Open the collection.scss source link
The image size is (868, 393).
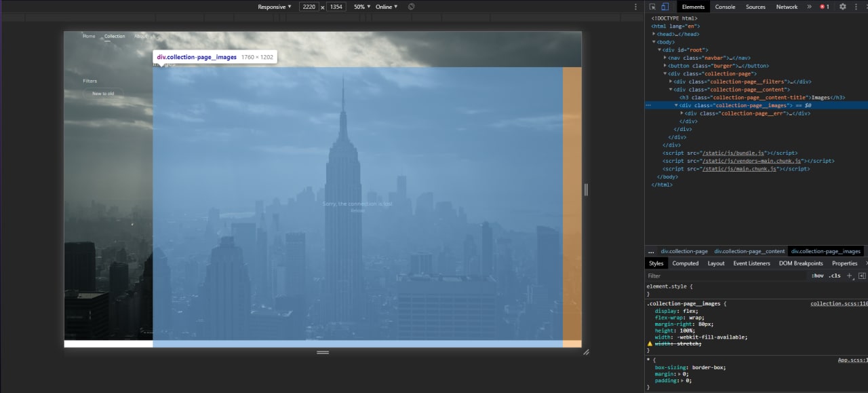point(839,303)
